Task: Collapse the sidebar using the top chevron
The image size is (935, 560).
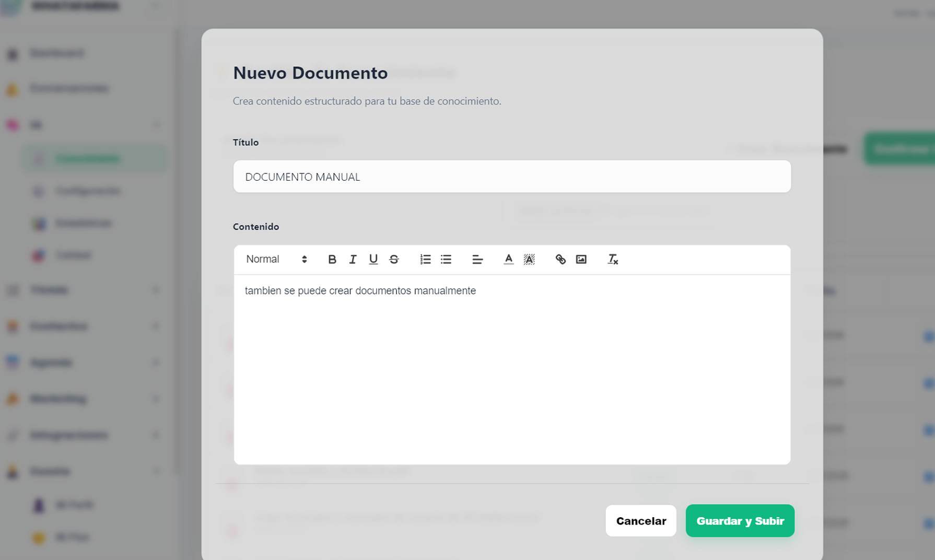Action: click(x=156, y=6)
